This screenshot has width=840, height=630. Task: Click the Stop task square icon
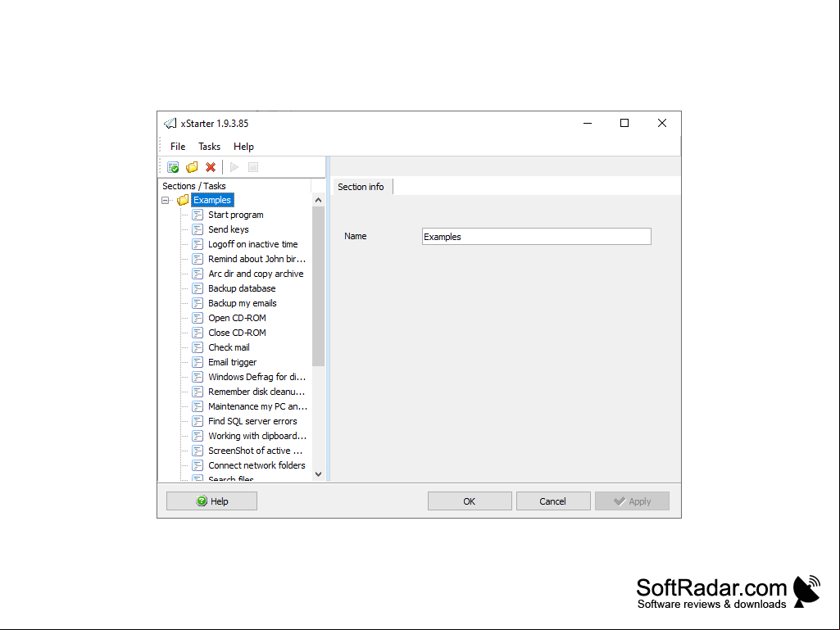tap(253, 167)
